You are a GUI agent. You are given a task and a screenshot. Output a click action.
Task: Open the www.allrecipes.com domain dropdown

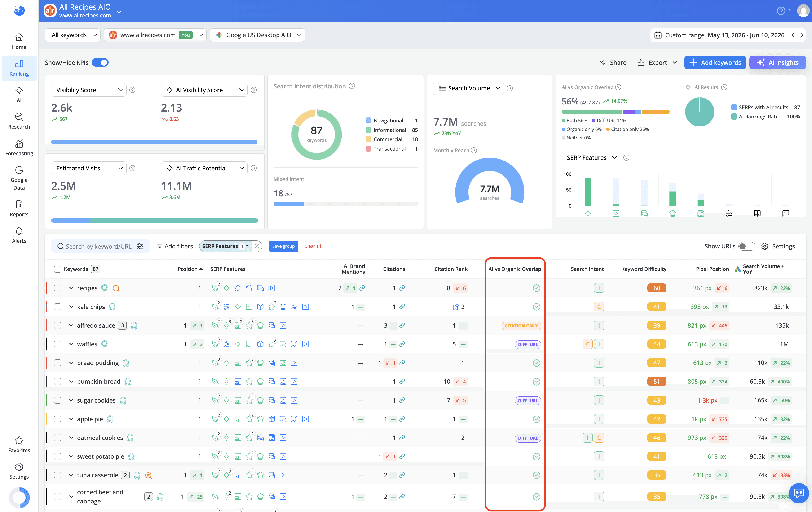click(x=155, y=35)
